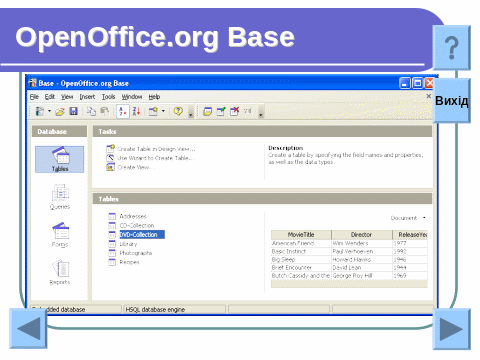Screen dimensions: 480x360
Task: Click Create Table in Design View task
Action: click(x=151, y=149)
